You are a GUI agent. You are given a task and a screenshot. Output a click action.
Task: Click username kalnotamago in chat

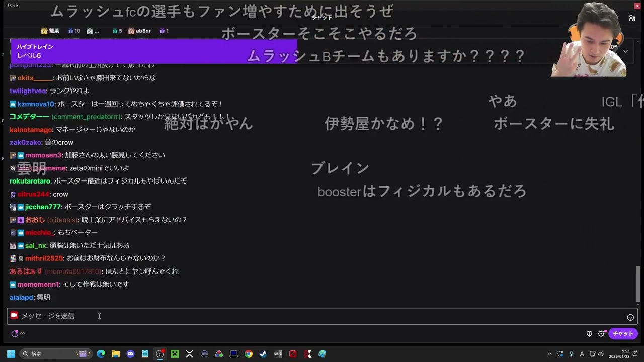[31, 129]
